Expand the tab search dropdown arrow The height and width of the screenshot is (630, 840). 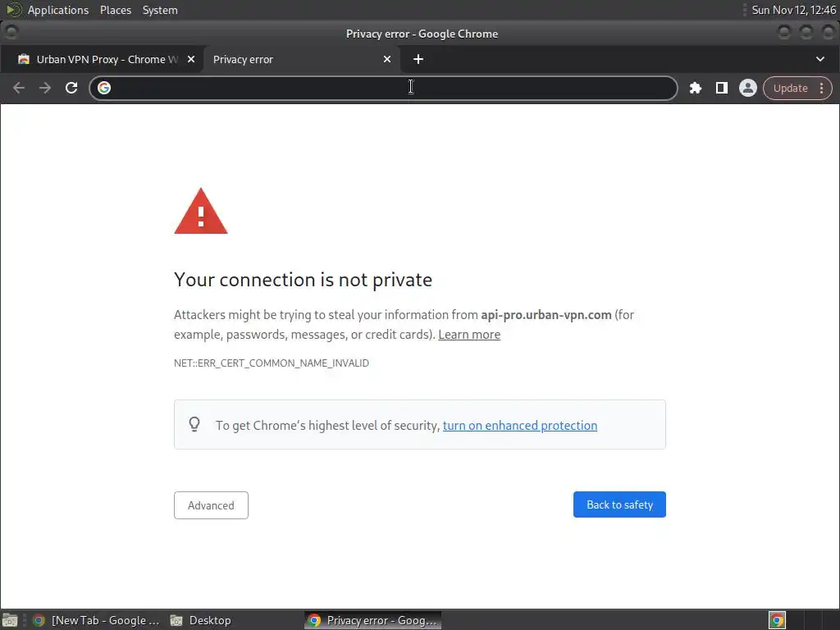pyautogui.click(x=820, y=59)
